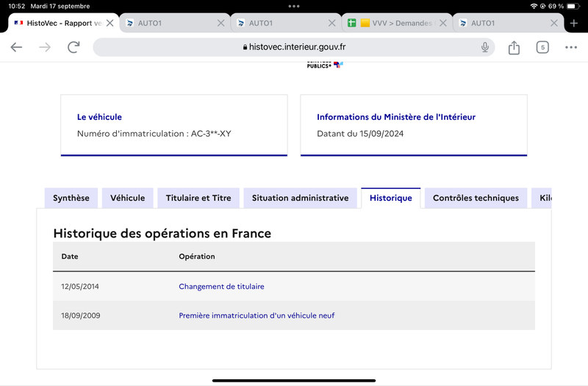Click the forward navigation arrow
This screenshot has height=386, width=588.
45,47
